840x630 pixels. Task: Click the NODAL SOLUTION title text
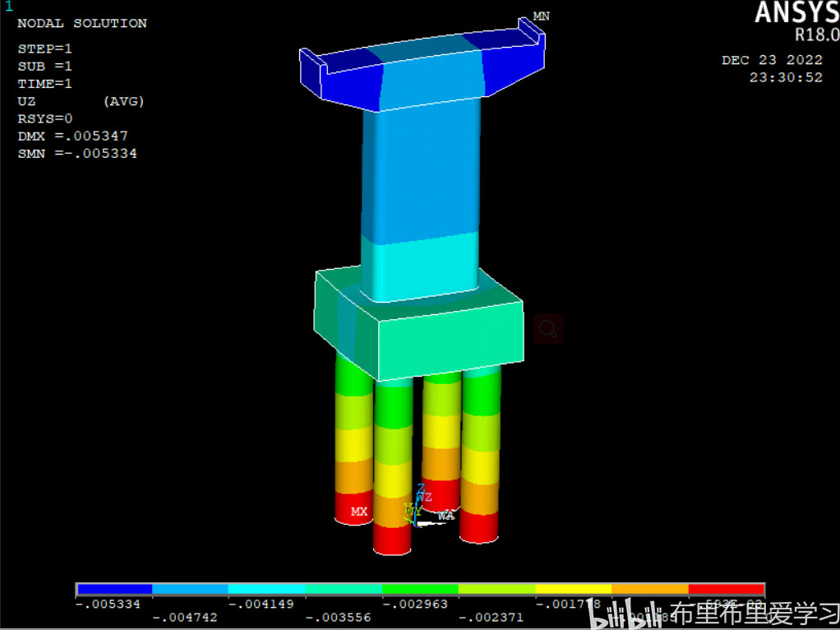(82, 23)
